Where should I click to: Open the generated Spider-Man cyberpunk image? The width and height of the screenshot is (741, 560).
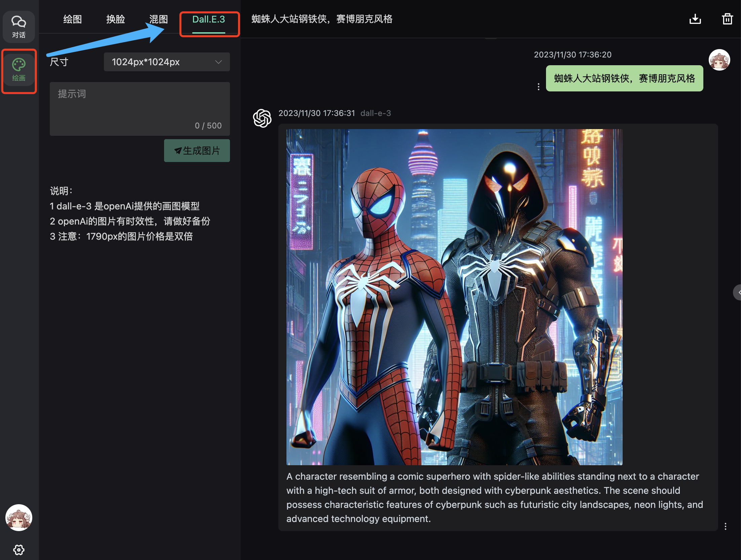pos(454,297)
